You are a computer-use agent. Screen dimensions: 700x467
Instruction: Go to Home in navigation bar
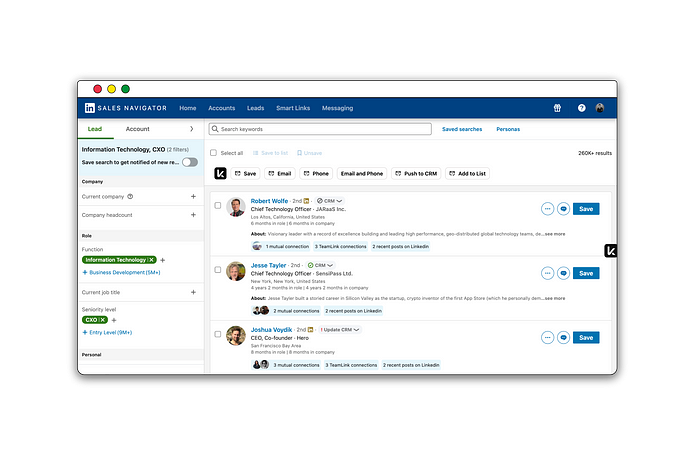tap(188, 108)
